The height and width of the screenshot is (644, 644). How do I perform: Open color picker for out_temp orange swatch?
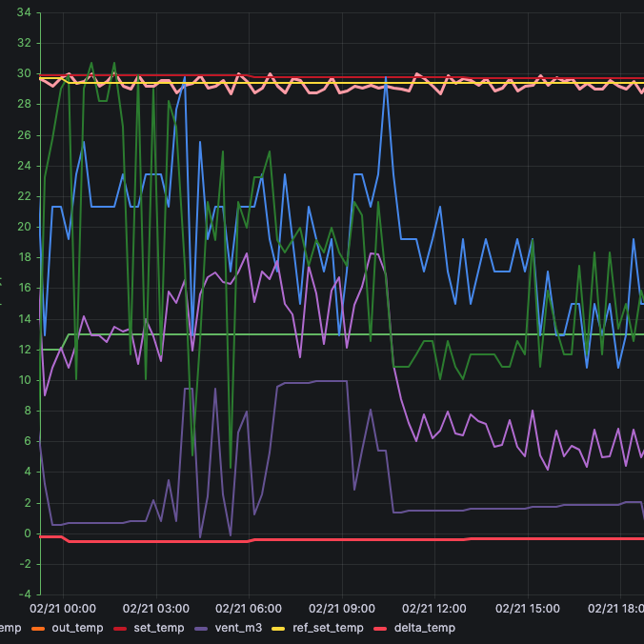coord(39,628)
